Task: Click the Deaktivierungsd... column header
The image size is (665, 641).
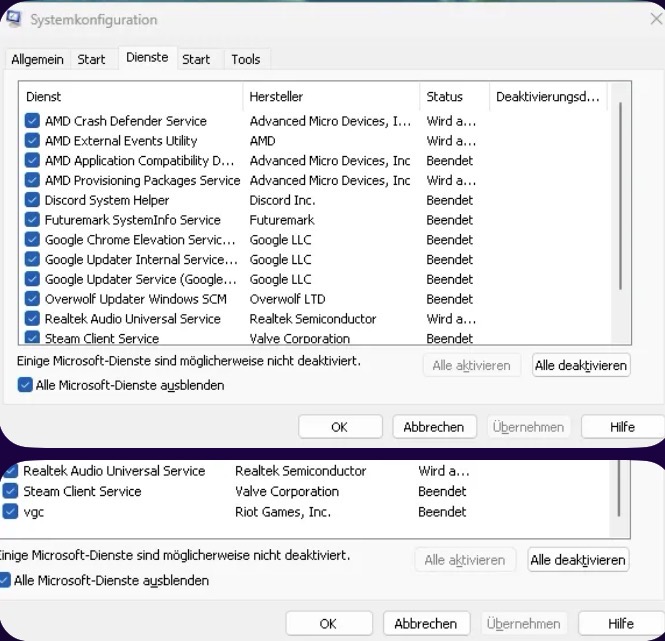Action: pyautogui.click(x=548, y=97)
